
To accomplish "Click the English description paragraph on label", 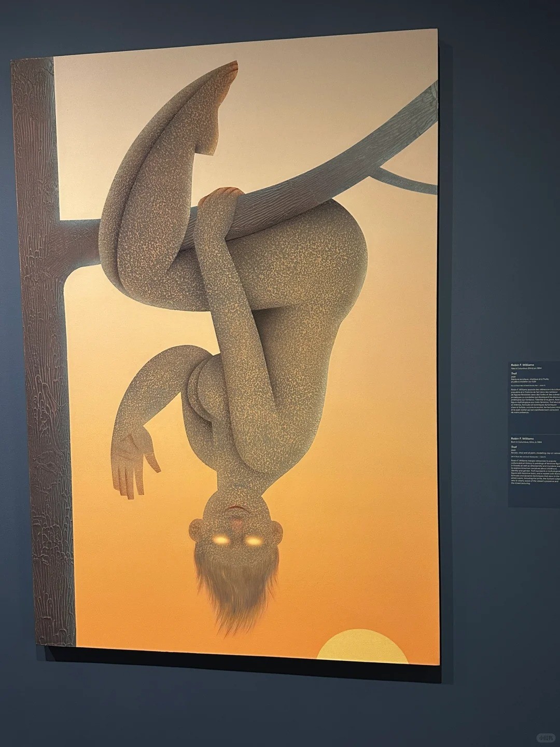I will 535,473.
